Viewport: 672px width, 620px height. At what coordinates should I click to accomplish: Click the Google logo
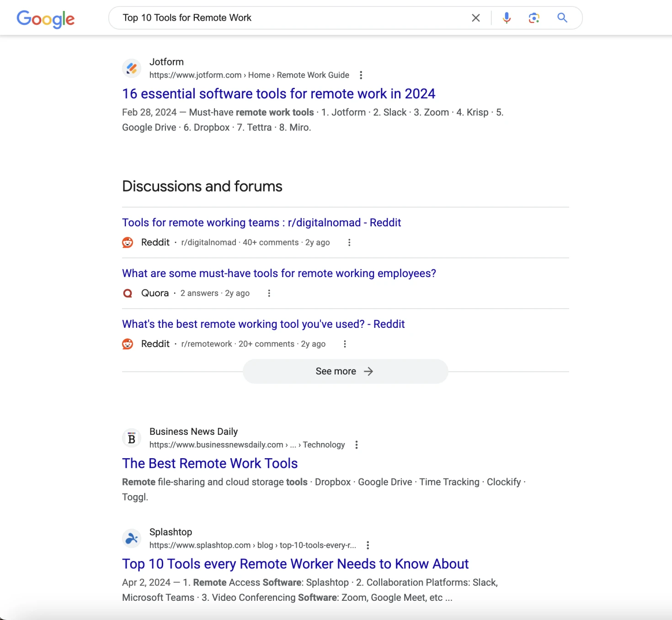point(46,19)
